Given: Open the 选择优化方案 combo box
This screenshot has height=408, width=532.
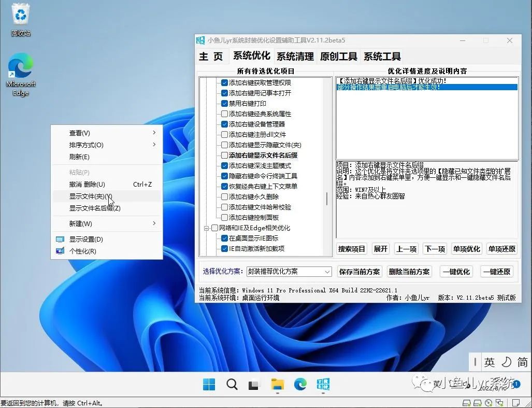Looking at the screenshot, I should [x=289, y=272].
